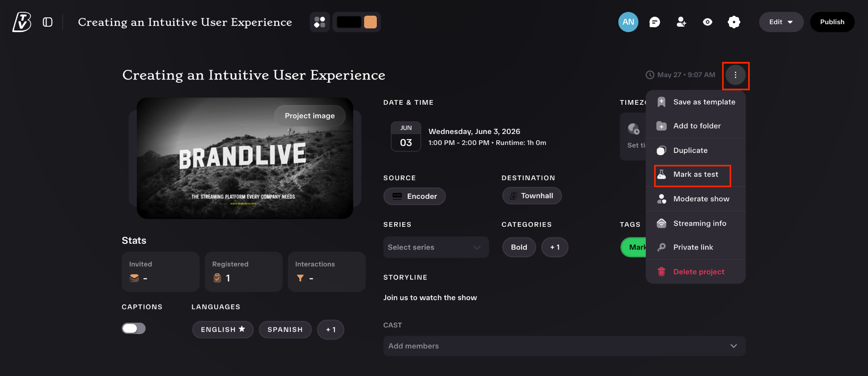Screen dimensions: 868x376
Task: Toggle the Captions switch
Action: 134,329
